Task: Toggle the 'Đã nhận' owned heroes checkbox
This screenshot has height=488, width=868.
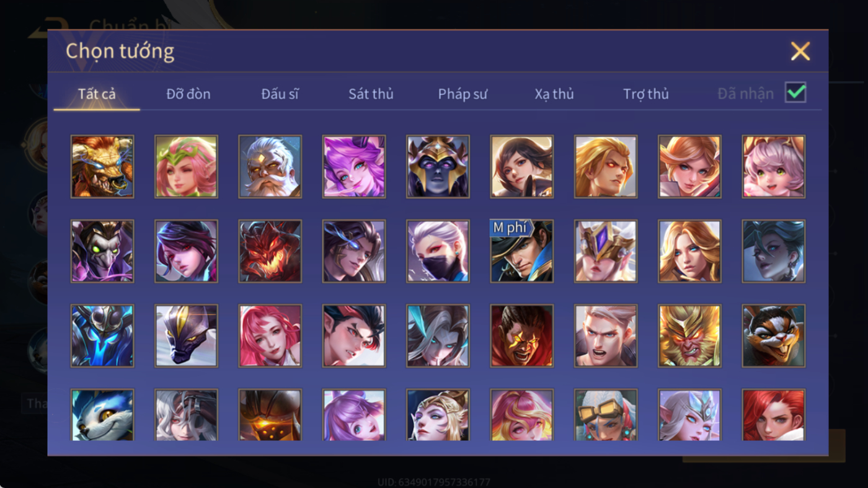Action: [795, 93]
